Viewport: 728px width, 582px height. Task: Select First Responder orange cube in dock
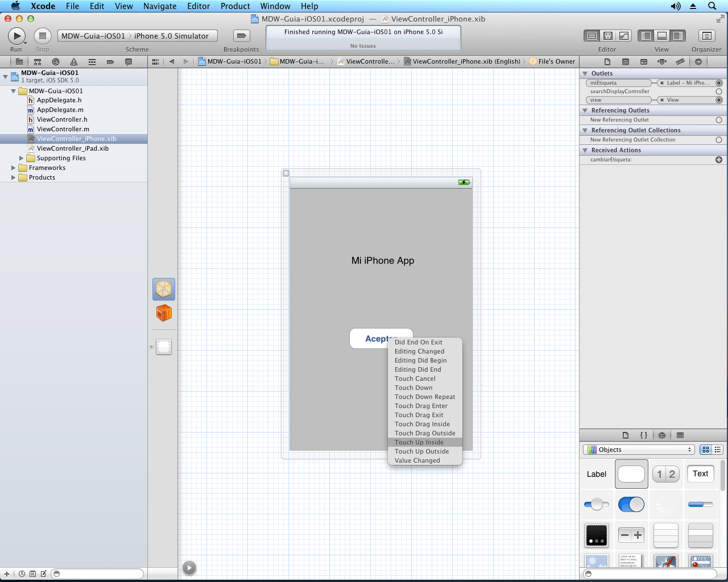click(x=164, y=313)
